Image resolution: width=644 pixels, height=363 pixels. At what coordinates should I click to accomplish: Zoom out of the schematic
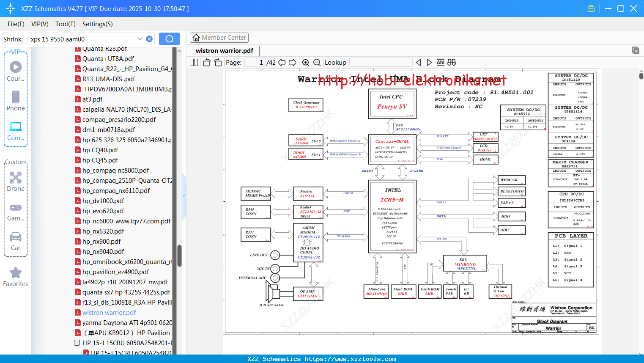[x=317, y=63]
